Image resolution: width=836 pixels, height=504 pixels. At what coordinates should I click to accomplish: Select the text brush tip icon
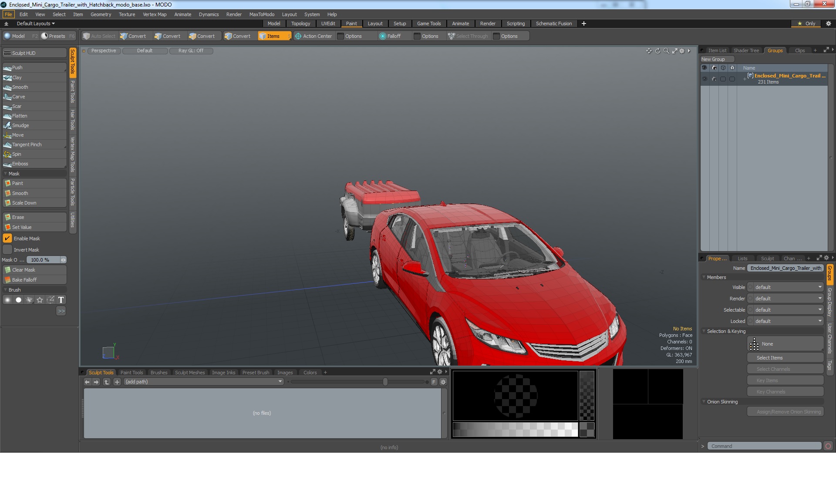click(61, 300)
